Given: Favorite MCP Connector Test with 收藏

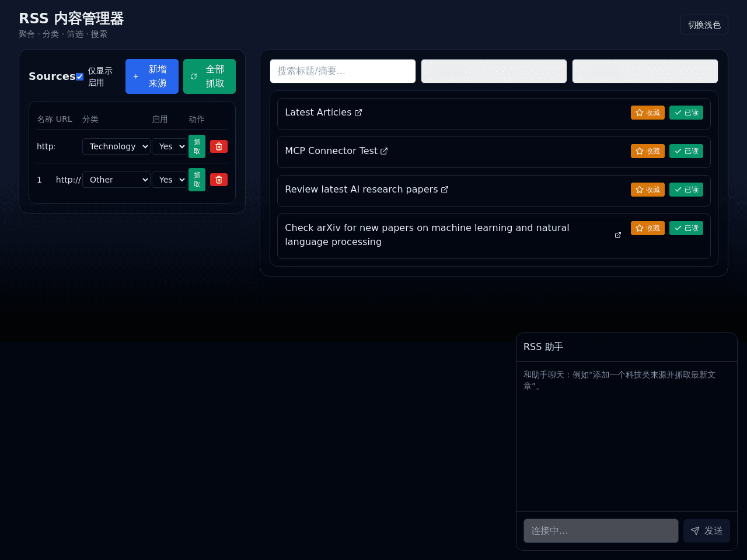Looking at the screenshot, I should [x=648, y=151].
